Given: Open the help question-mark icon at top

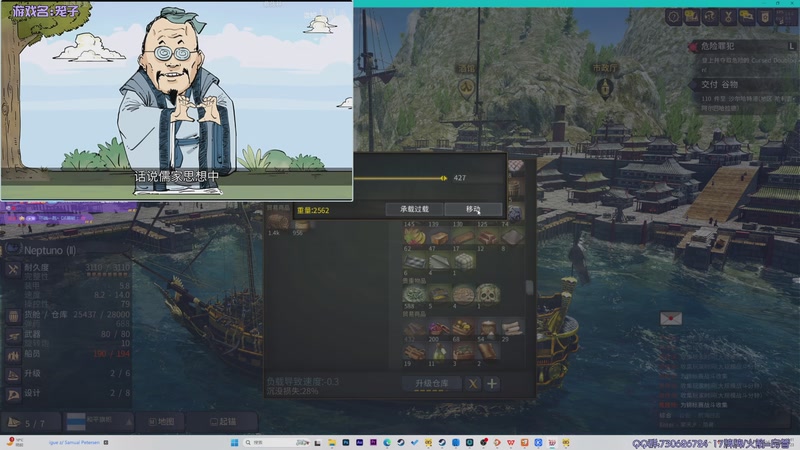Looking at the screenshot, I should click(x=673, y=17).
